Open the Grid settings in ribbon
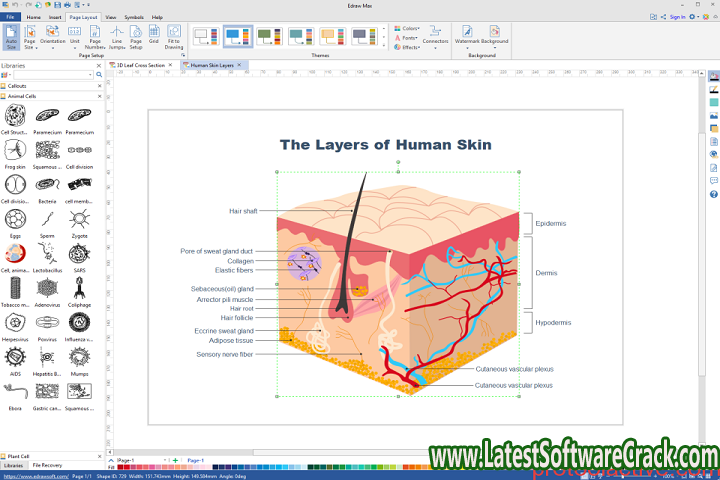 [154, 38]
